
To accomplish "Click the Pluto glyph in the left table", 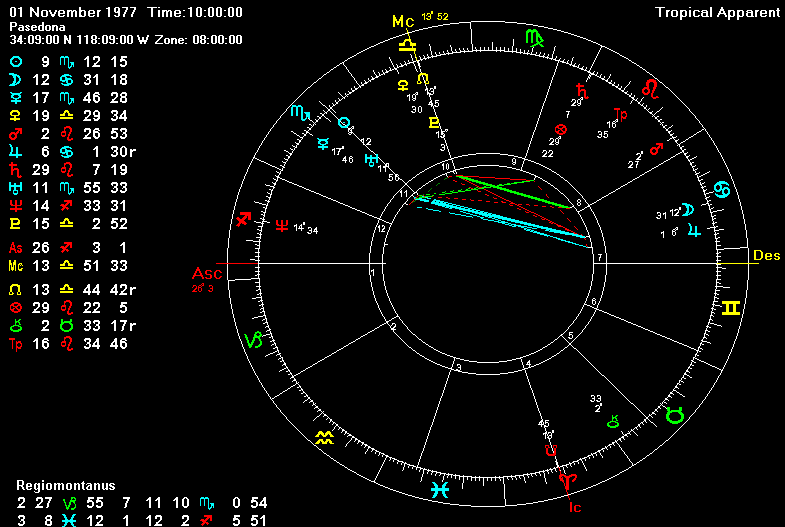I will coord(16,224).
